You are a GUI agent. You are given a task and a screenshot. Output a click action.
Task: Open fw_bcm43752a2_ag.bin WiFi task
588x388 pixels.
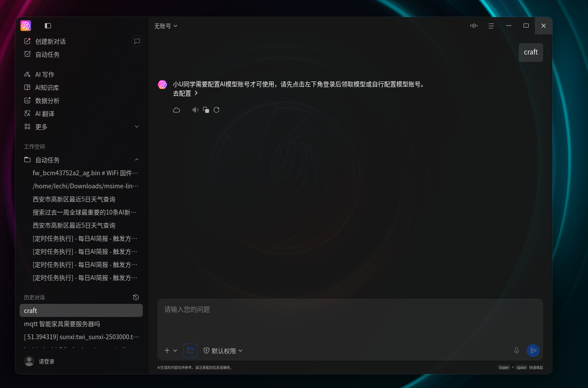point(85,173)
